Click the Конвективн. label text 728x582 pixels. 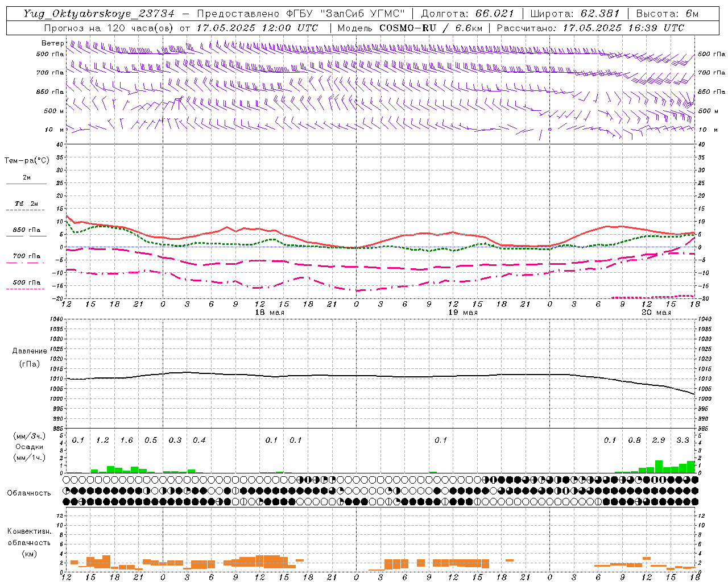tap(29, 531)
